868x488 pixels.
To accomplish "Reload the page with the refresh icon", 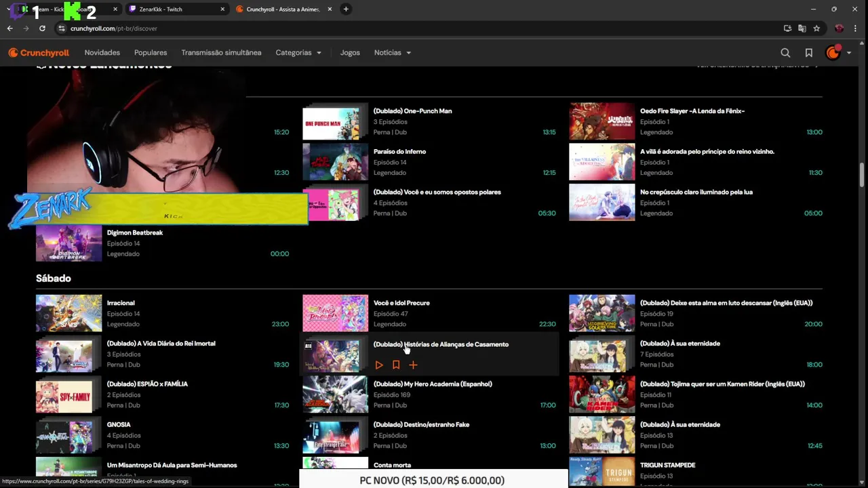I will (x=42, y=28).
